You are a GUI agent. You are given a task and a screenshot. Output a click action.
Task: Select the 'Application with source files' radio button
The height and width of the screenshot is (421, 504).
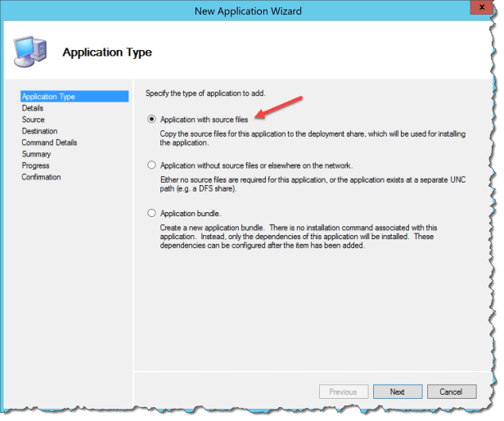click(152, 119)
